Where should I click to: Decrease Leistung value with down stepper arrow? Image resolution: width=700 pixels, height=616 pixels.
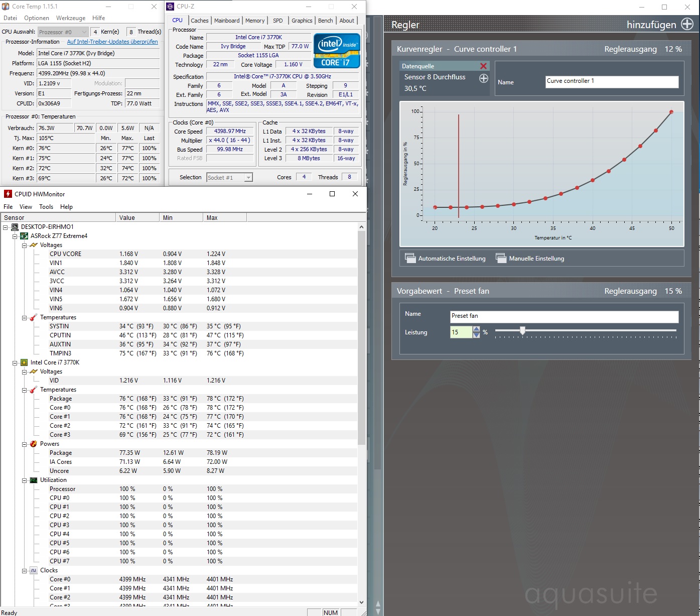click(476, 335)
